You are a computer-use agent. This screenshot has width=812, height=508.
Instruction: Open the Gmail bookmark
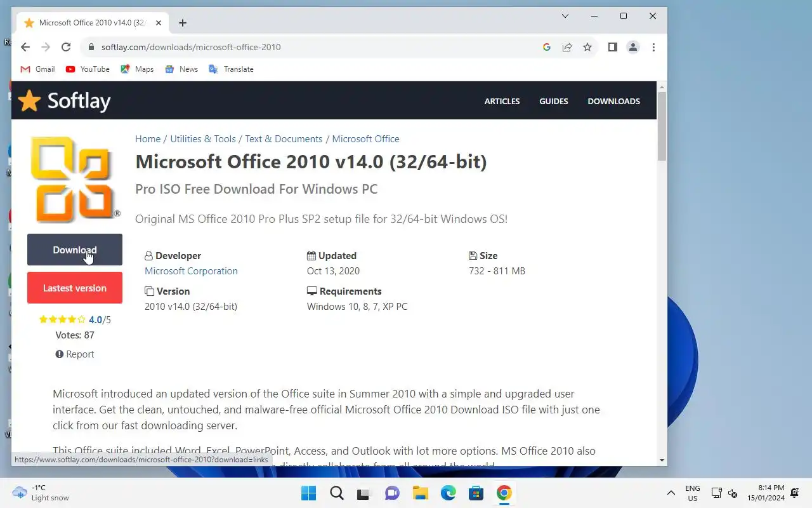tap(38, 69)
